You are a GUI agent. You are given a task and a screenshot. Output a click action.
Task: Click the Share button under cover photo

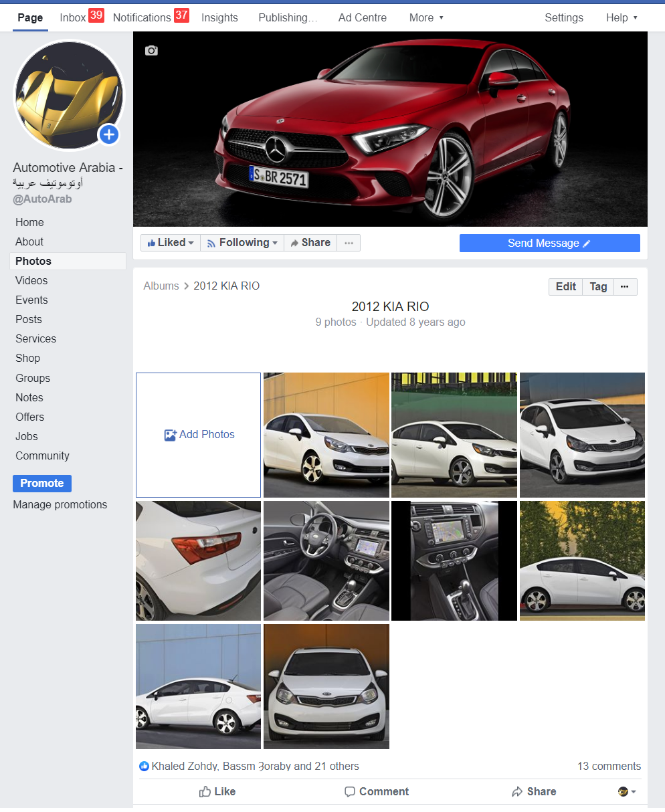pyautogui.click(x=310, y=243)
